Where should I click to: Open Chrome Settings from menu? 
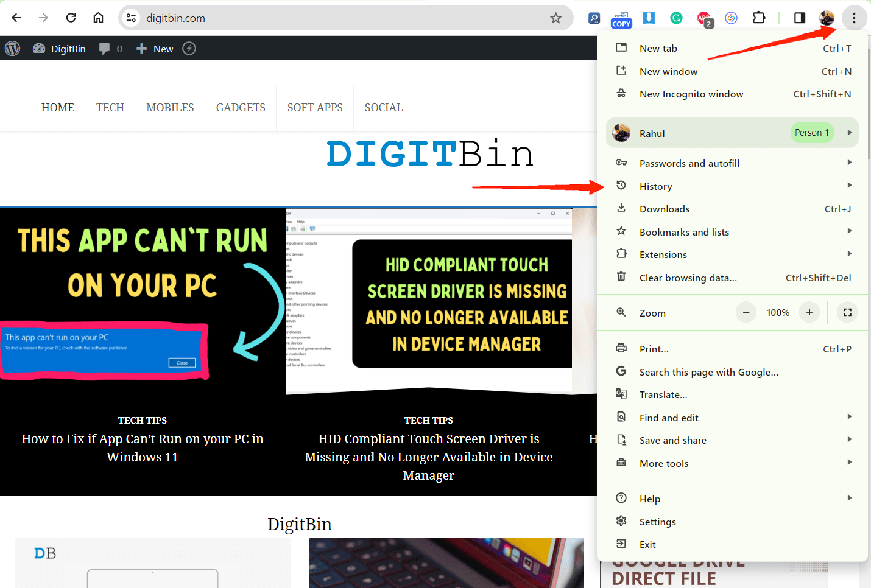click(x=732, y=522)
